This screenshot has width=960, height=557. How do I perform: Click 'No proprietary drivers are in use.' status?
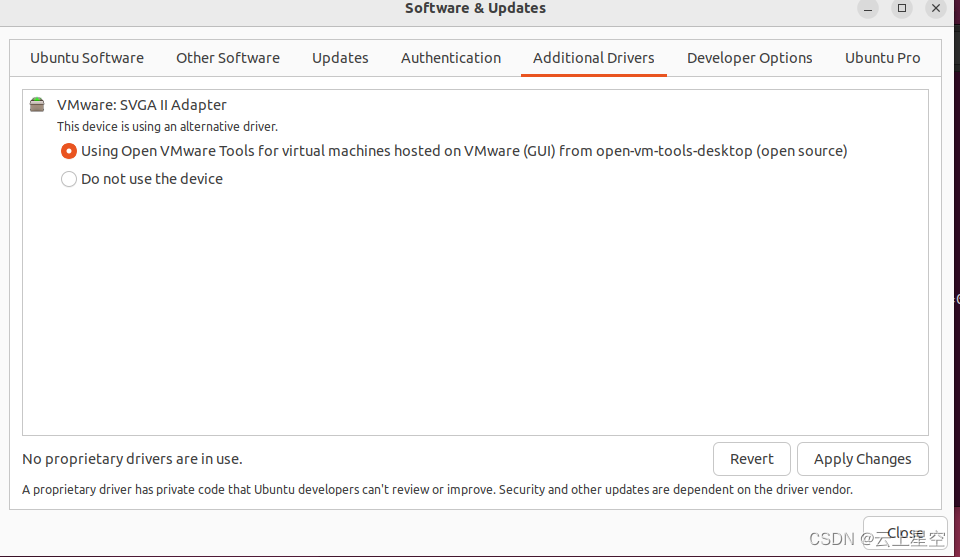pos(132,459)
